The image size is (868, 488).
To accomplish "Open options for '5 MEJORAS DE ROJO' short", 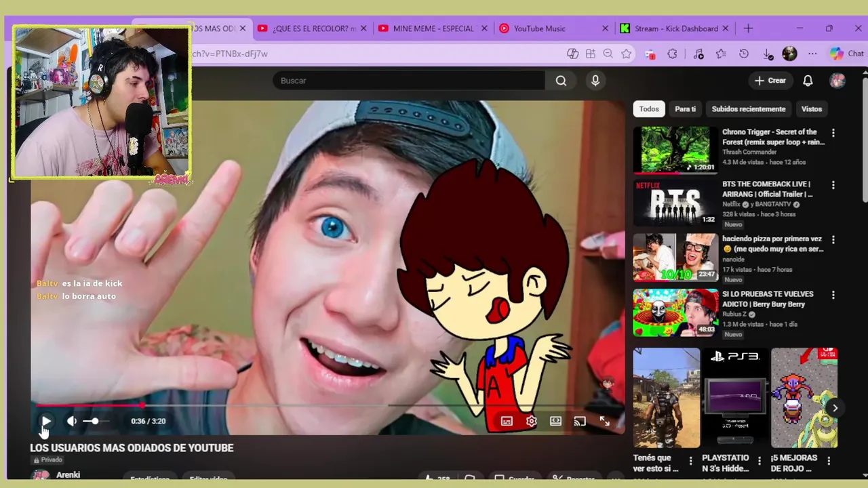I will coord(829,461).
